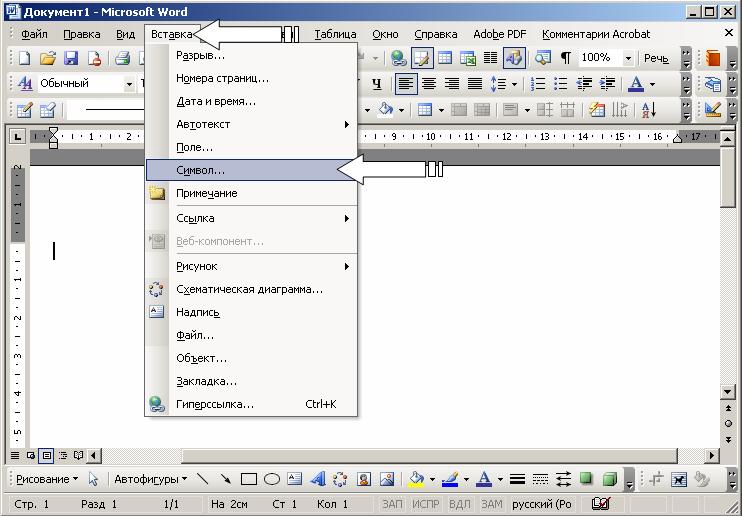Click the Речь button in the toolbar

(656, 58)
